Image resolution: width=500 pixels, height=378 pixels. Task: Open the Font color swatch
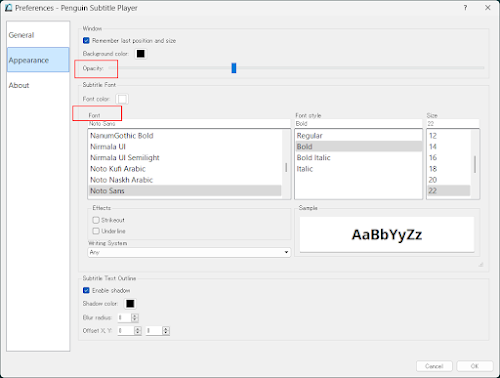[122, 99]
